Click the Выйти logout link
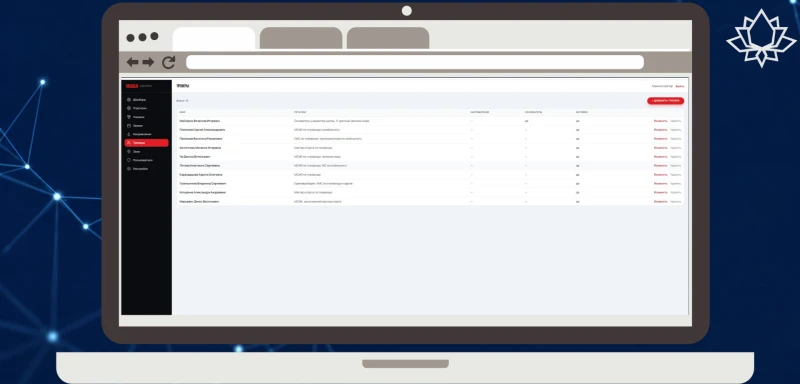This screenshot has height=384, width=800. pyautogui.click(x=680, y=86)
